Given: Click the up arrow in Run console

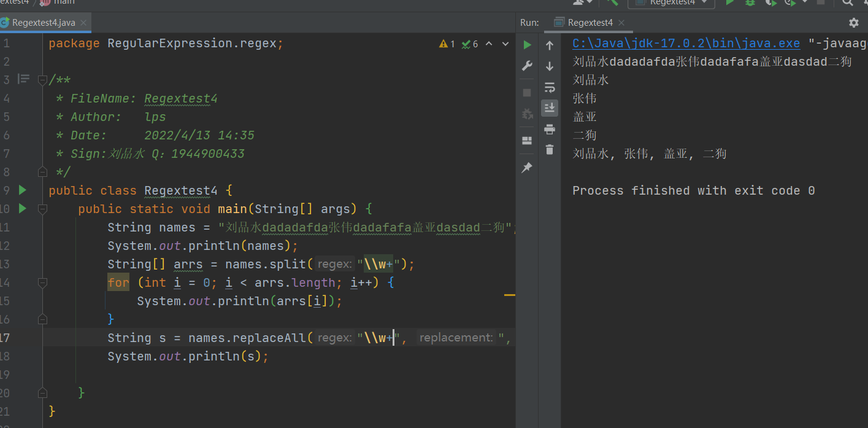Looking at the screenshot, I should click(550, 45).
